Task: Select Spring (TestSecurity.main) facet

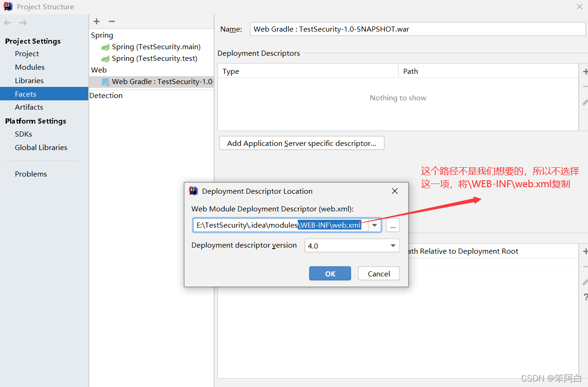Action: tap(156, 47)
